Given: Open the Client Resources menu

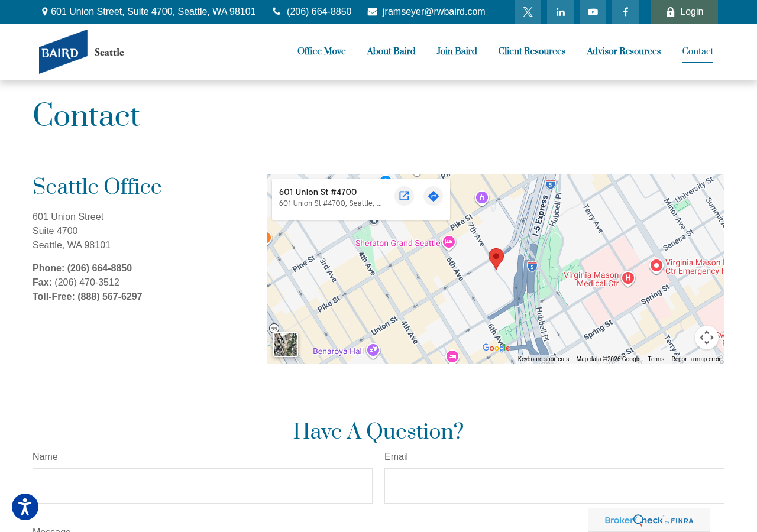Looking at the screenshot, I should point(532,52).
